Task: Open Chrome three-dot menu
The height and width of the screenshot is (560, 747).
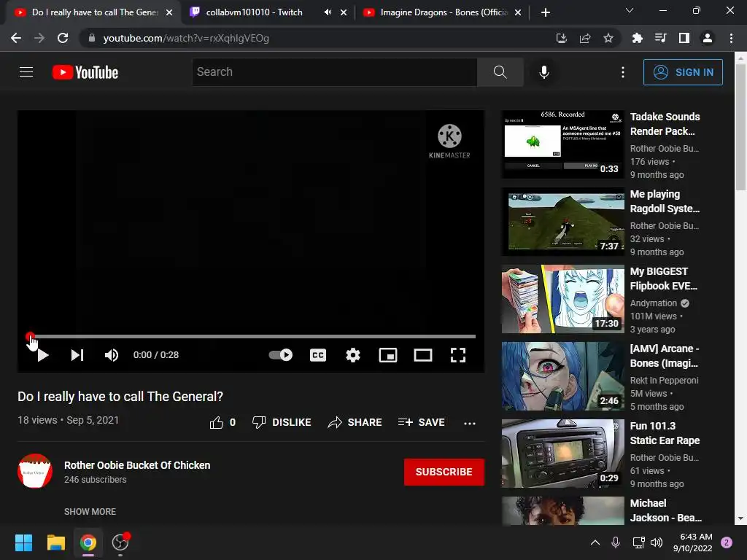Action: [731, 38]
